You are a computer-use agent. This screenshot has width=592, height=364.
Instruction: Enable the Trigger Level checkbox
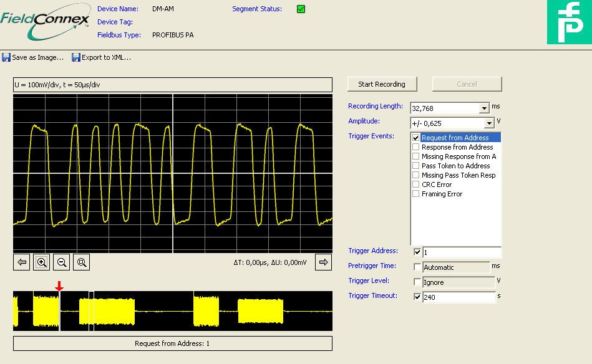tap(417, 282)
